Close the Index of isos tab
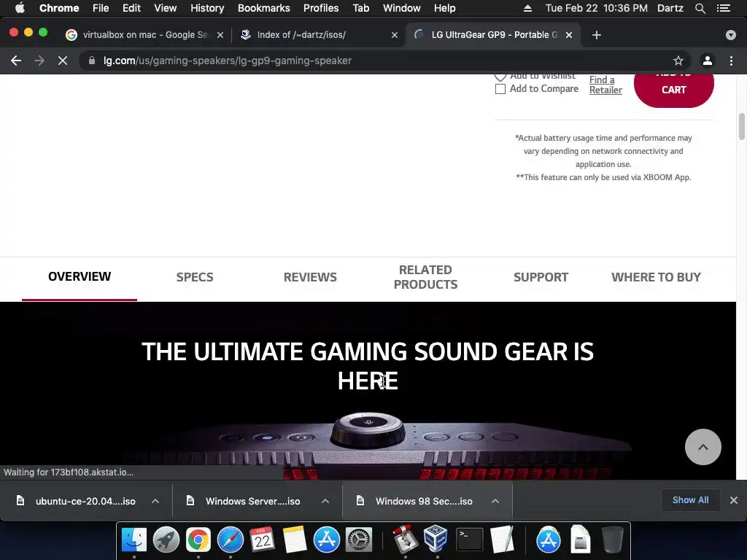 (395, 35)
